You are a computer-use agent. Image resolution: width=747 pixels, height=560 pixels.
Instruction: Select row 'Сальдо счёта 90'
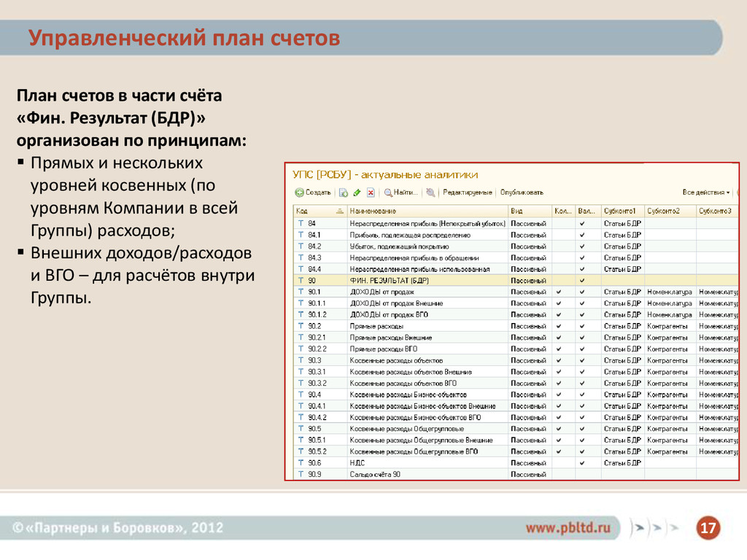[x=516, y=474]
